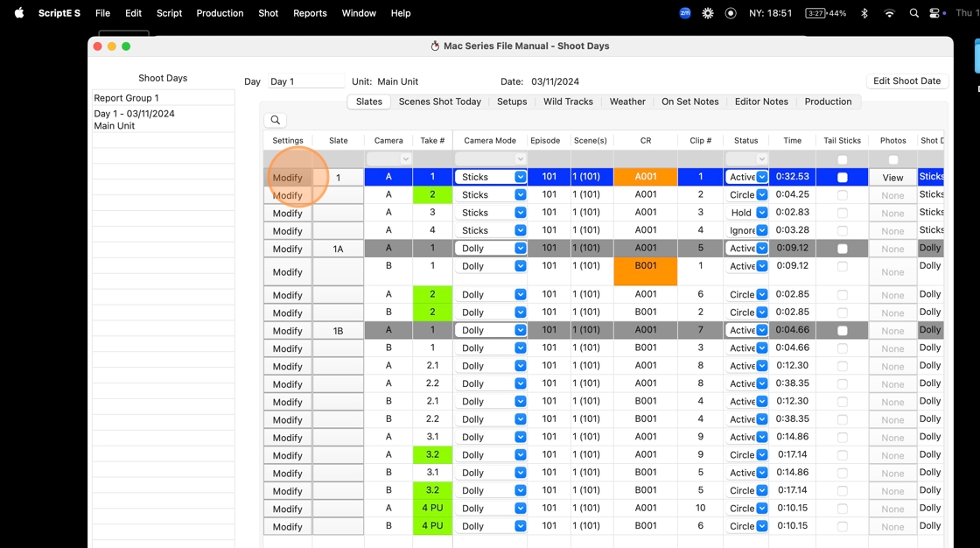Open the Shot menu

(268, 13)
